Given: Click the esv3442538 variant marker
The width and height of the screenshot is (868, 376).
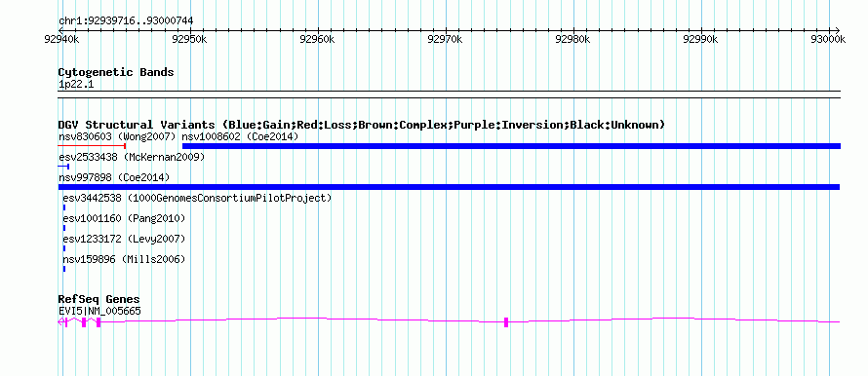Looking at the screenshot, I should coord(64,207).
